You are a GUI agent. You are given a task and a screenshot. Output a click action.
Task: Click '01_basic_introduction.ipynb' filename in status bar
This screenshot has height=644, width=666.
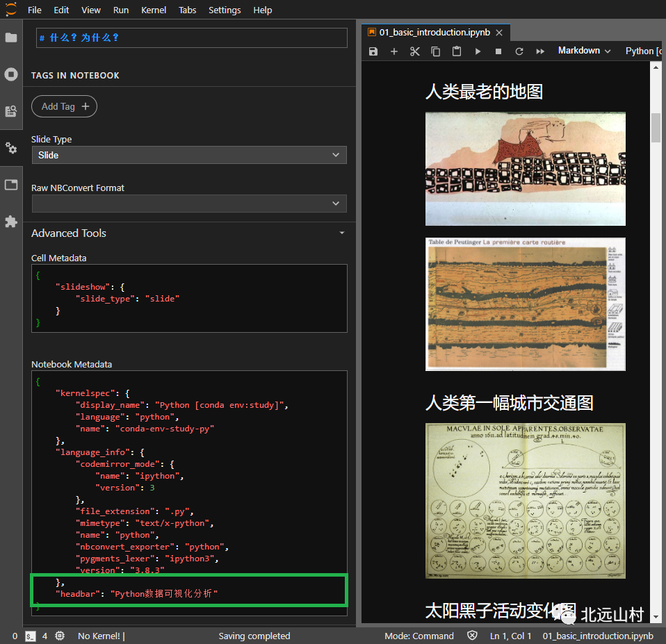pyautogui.click(x=597, y=636)
